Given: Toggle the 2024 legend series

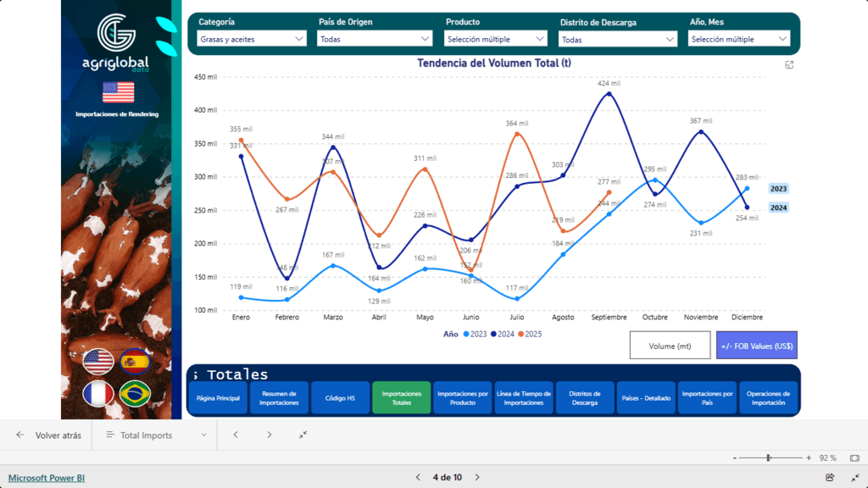Looking at the screenshot, I should point(505,335).
